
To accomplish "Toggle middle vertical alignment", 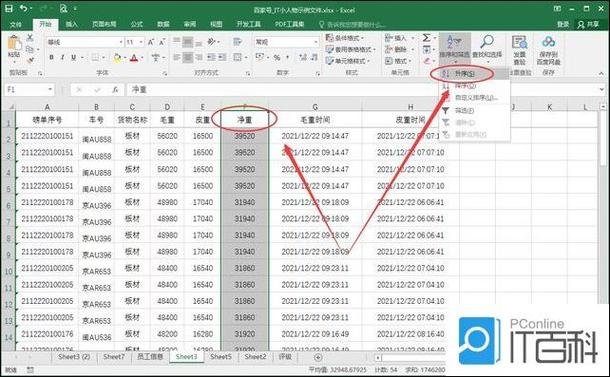I will (188, 42).
